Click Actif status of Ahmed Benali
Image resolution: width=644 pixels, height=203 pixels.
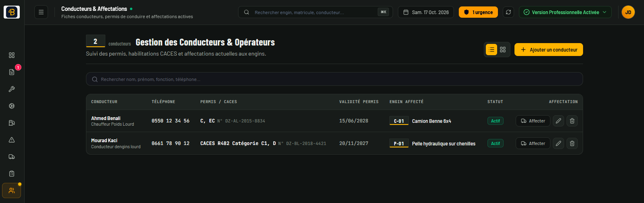(x=496, y=121)
